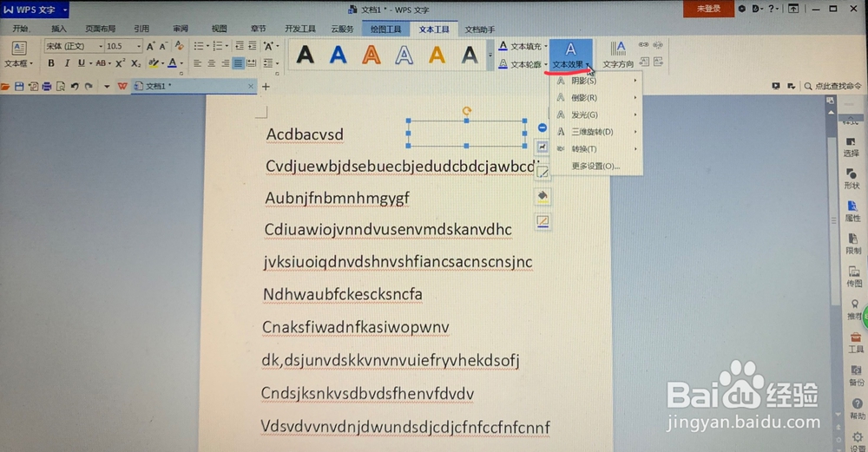Click the Redo arrow icon

tap(88, 86)
